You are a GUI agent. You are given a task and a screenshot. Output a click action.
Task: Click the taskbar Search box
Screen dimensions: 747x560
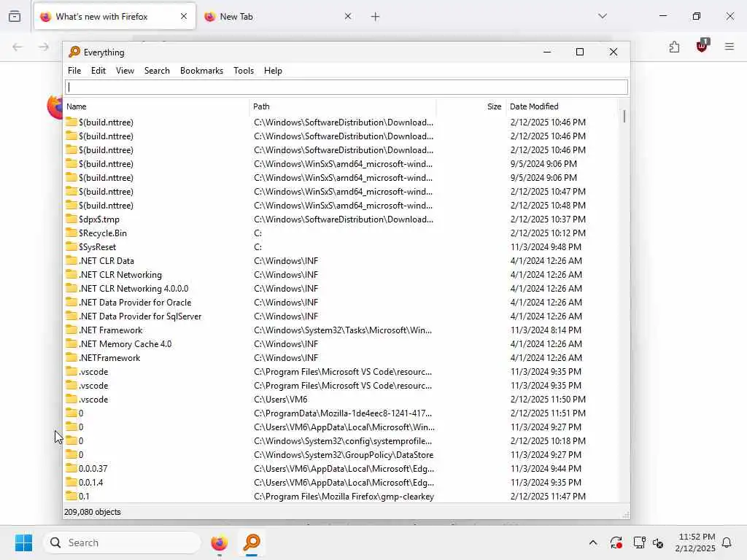coord(122,542)
